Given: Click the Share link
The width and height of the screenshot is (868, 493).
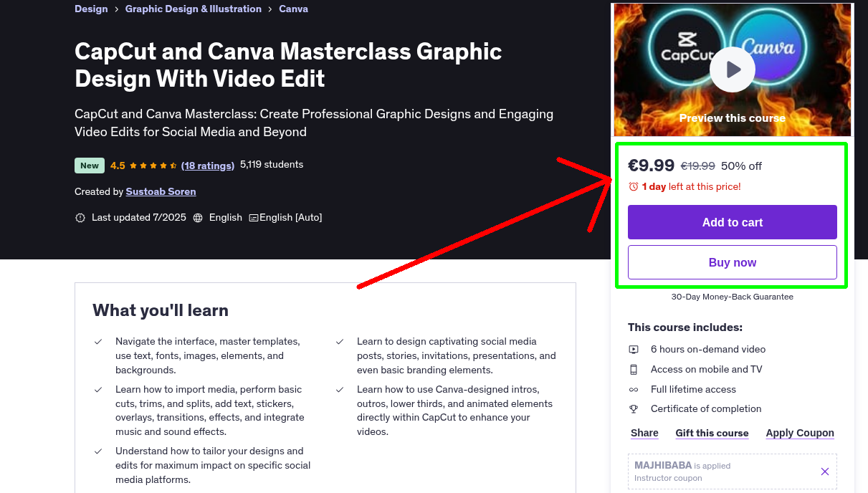Looking at the screenshot, I should [x=644, y=433].
